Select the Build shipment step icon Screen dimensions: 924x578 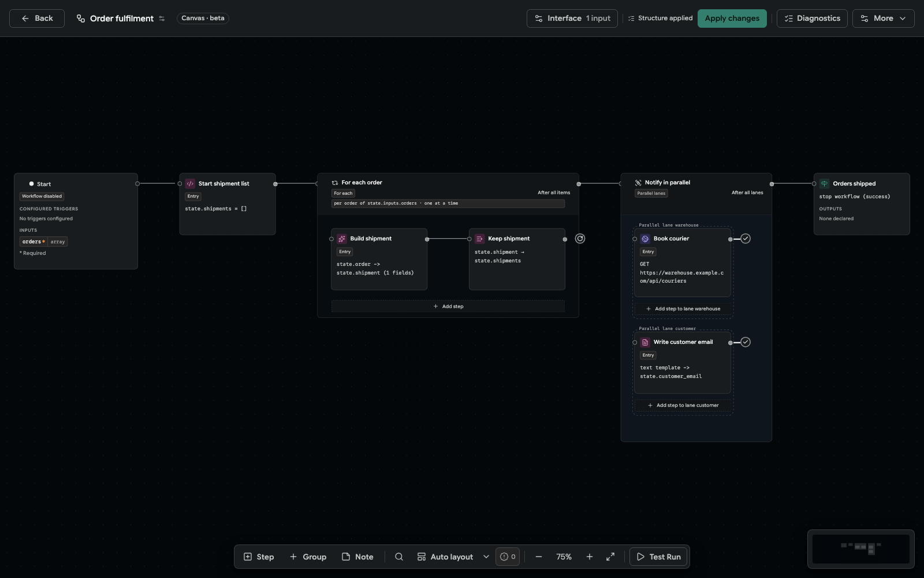342,239
